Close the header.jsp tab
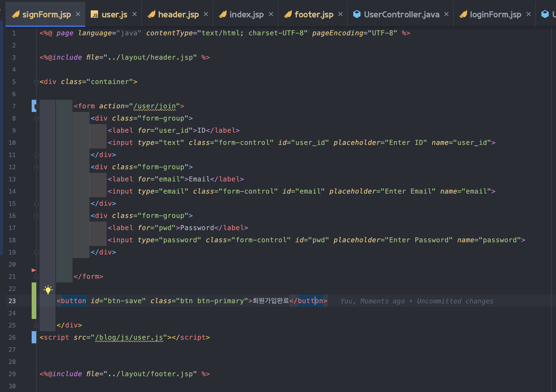 [x=206, y=14]
